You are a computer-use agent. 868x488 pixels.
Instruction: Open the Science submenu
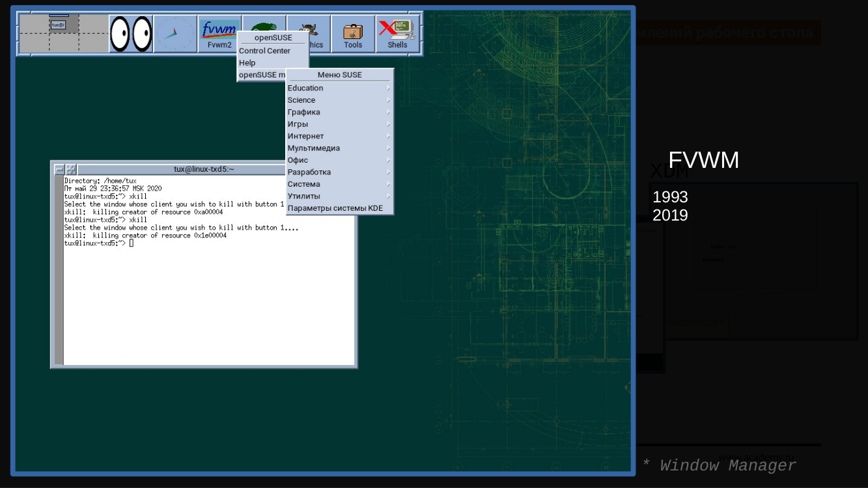[x=340, y=100]
